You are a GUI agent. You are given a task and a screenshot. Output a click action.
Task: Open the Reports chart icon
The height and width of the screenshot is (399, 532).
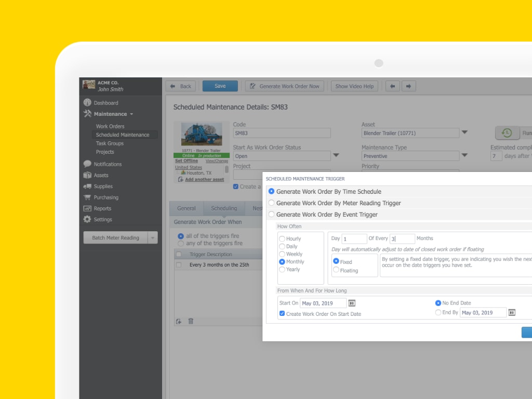[87, 208]
